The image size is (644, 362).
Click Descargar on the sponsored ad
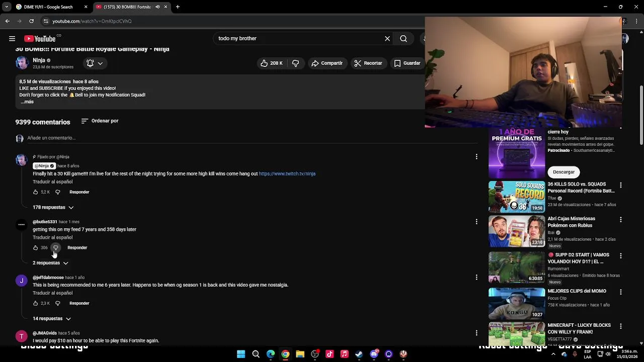[x=563, y=172]
